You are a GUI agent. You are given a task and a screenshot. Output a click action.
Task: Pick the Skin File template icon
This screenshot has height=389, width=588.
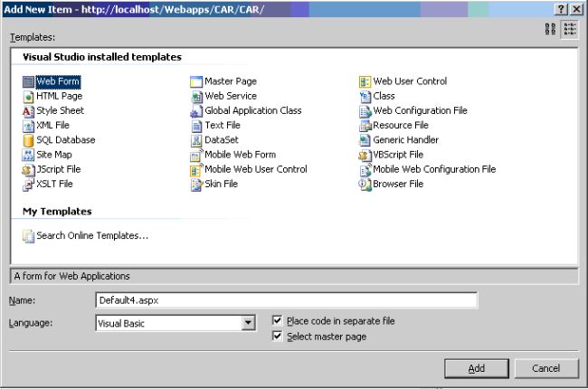[x=196, y=185]
